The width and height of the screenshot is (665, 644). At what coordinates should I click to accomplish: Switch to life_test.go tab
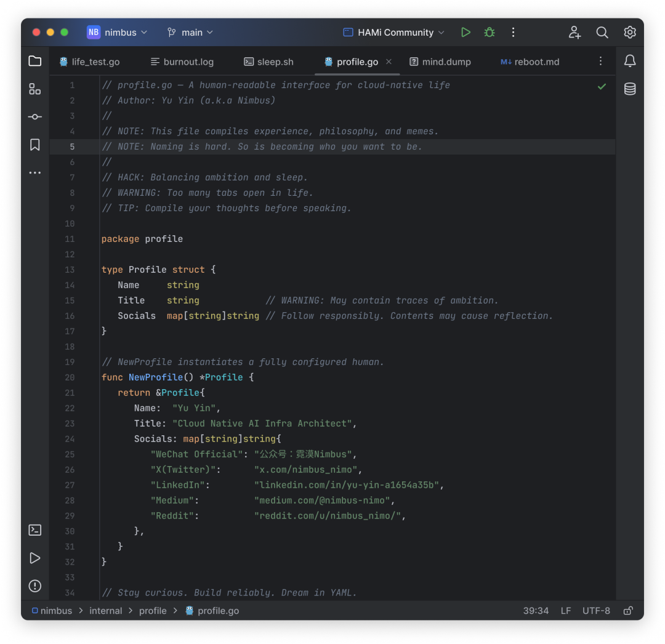point(89,62)
